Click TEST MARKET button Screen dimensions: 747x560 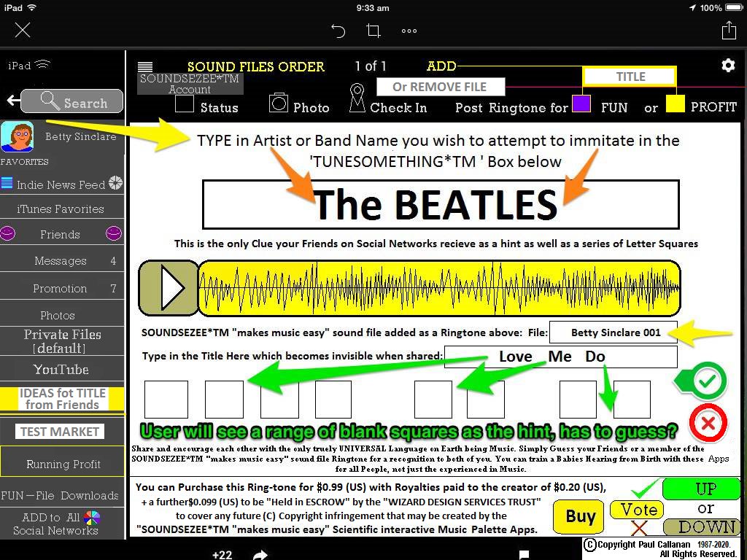tap(60, 432)
